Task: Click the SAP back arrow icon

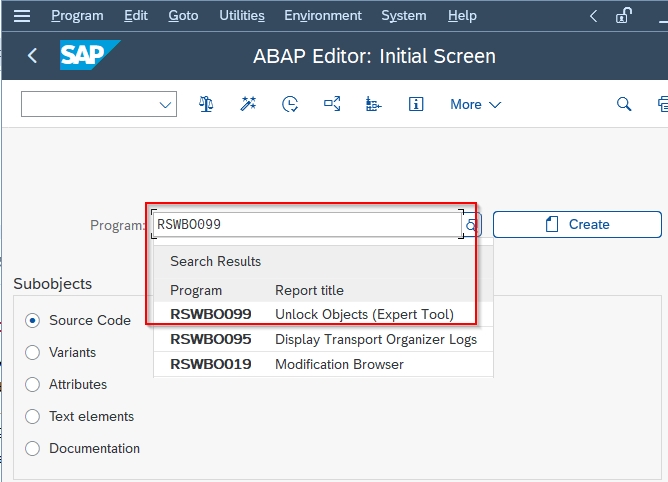Action: point(32,55)
